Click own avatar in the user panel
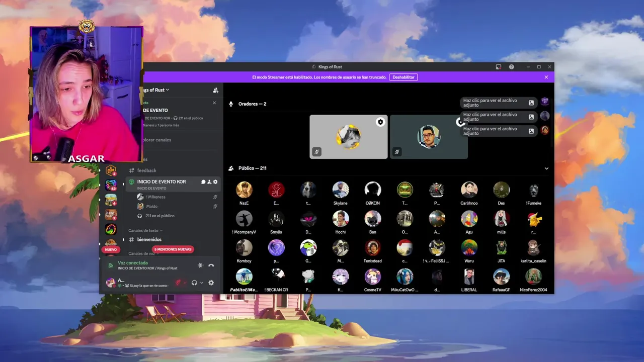Viewport: 644px width, 362px height. click(111, 283)
